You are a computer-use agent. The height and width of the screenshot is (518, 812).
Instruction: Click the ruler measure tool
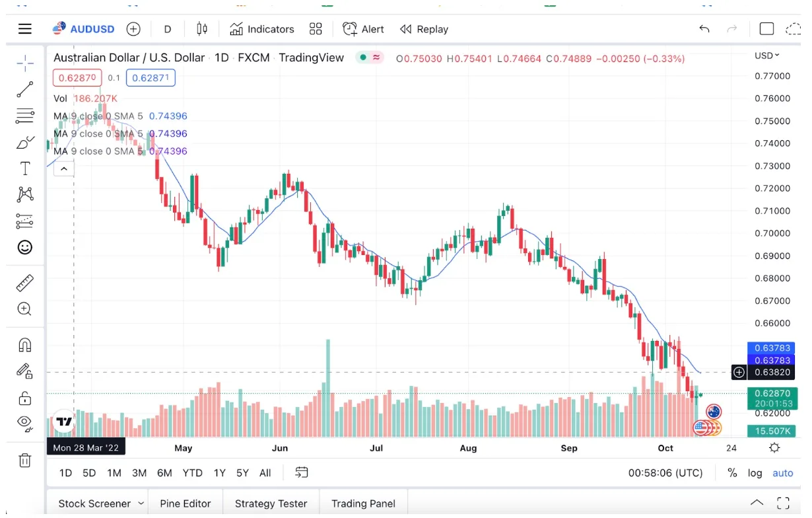[25, 283]
